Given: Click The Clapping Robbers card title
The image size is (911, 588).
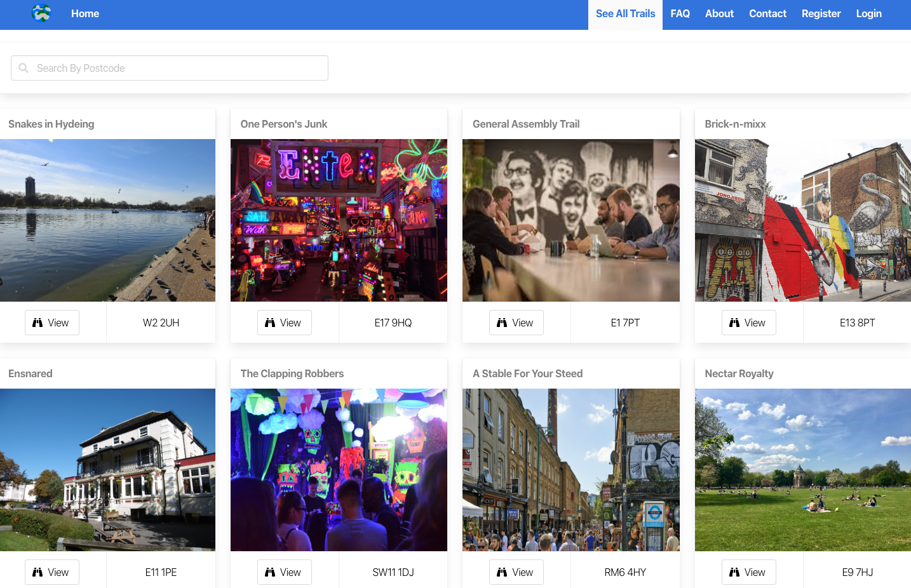Looking at the screenshot, I should pos(292,373).
